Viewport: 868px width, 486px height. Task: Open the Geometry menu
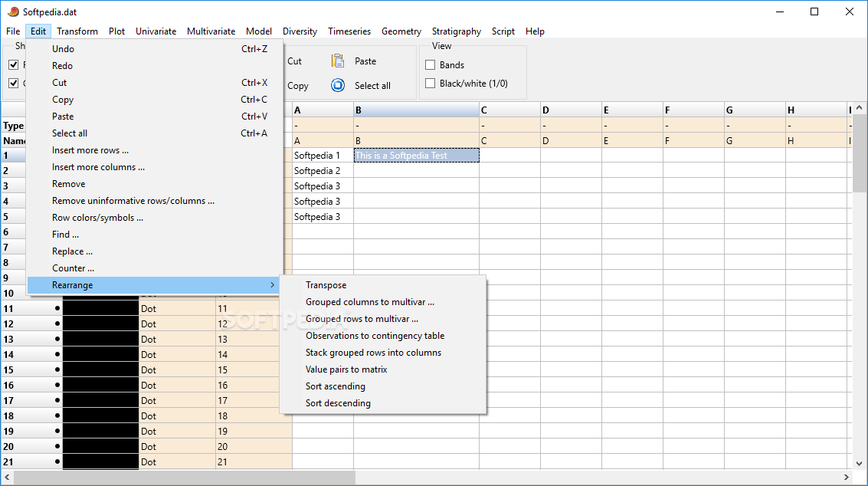pyautogui.click(x=401, y=31)
